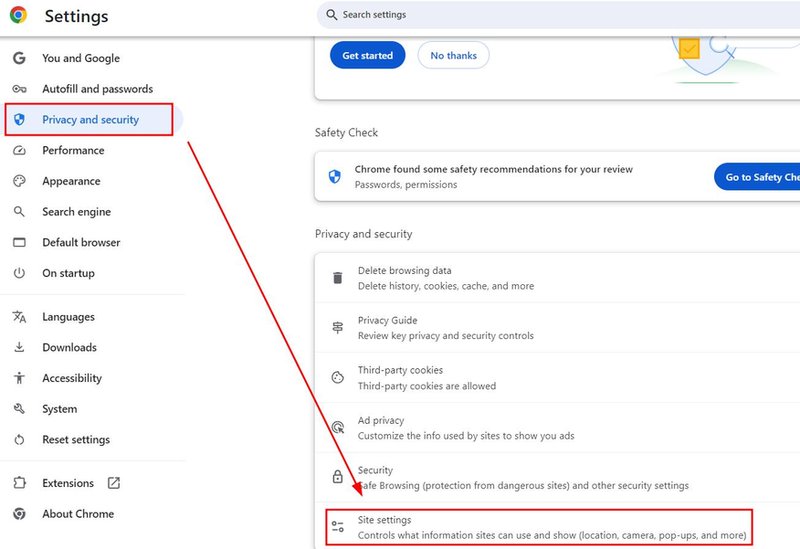Click the speedometer icon for Performance
Screen dimensions: 800x549
pos(19,151)
